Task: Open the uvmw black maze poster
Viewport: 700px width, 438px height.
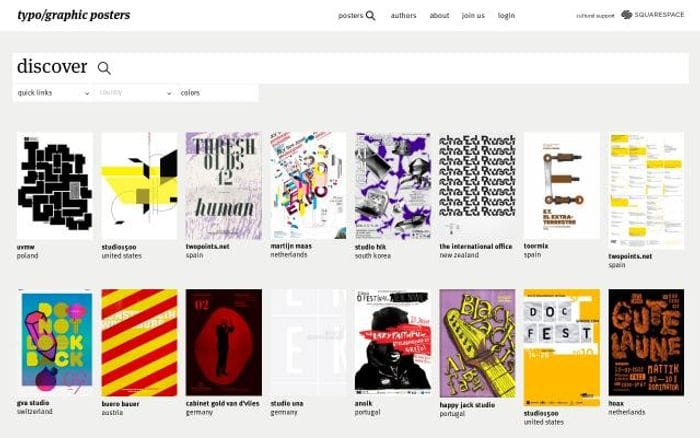Action: pyautogui.click(x=55, y=186)
